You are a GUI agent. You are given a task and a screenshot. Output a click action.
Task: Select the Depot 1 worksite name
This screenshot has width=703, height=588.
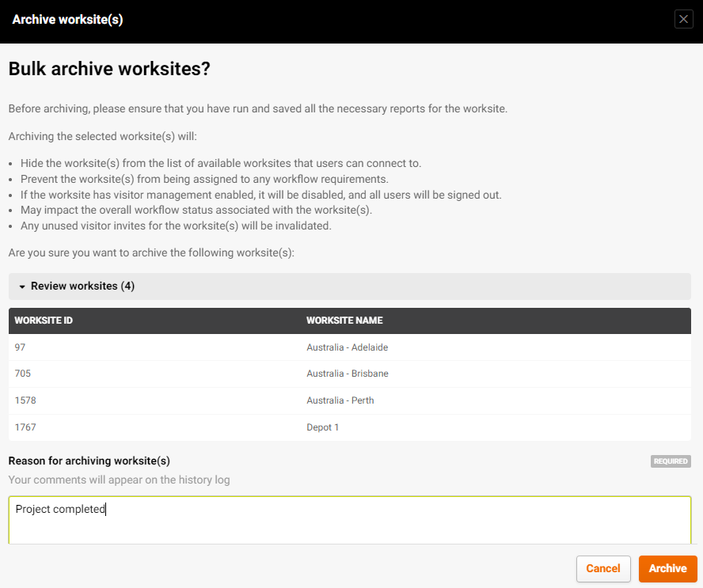tap(322, 427)
